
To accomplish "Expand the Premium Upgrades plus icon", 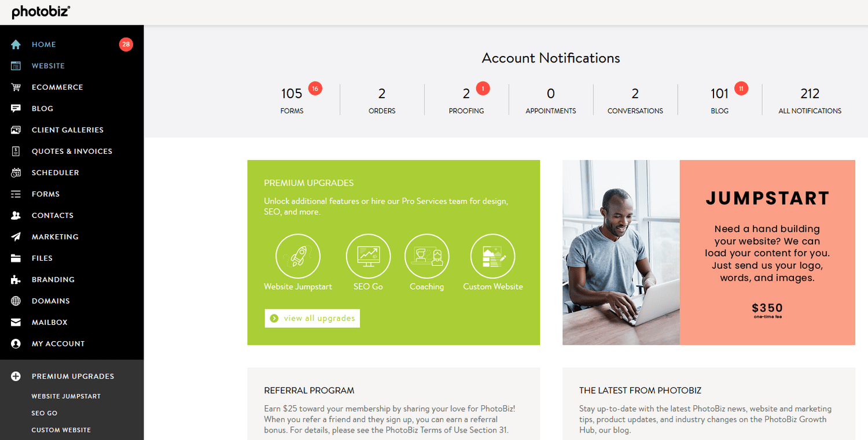I will click(16, 376).
